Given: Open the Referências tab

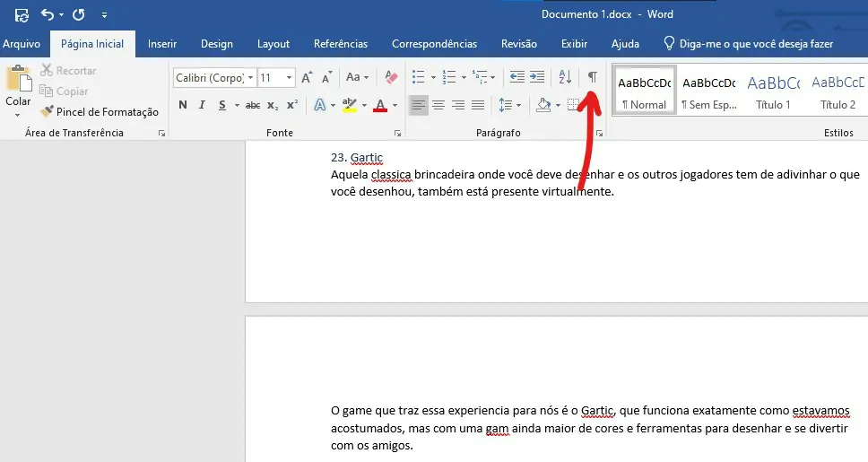Looking at the screenshot, I should pyautogui.click(x=341, y=44).
